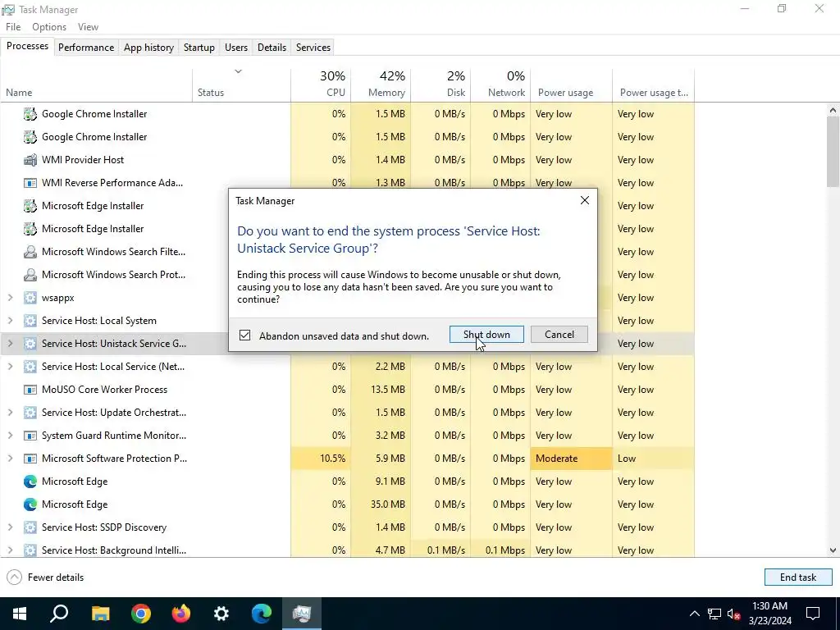Open Microsoft Edge from the taskbar

pos(262,614)
